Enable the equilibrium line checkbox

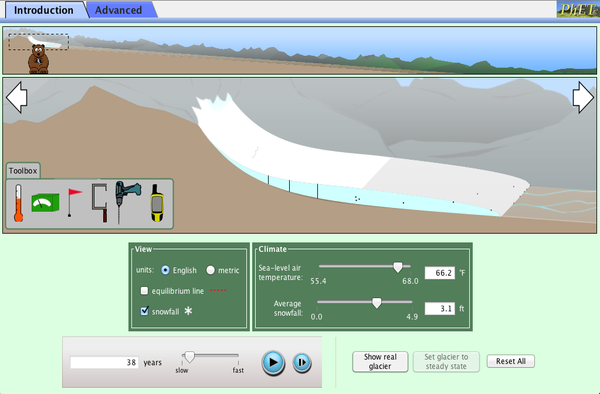[x=144, y=291]
